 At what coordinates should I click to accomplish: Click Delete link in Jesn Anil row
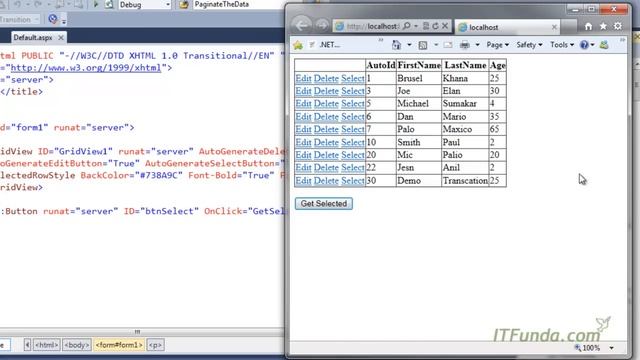[326, 167]
